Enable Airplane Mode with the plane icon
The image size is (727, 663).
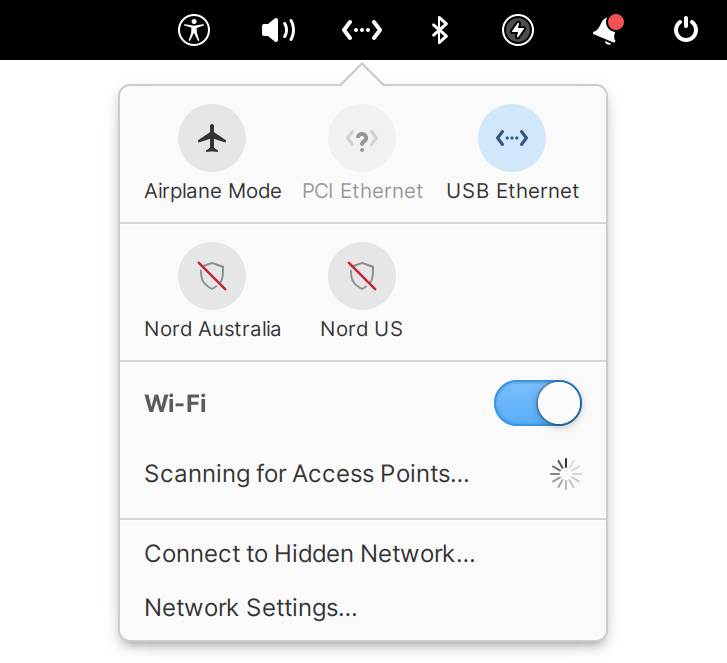(212, 138)
